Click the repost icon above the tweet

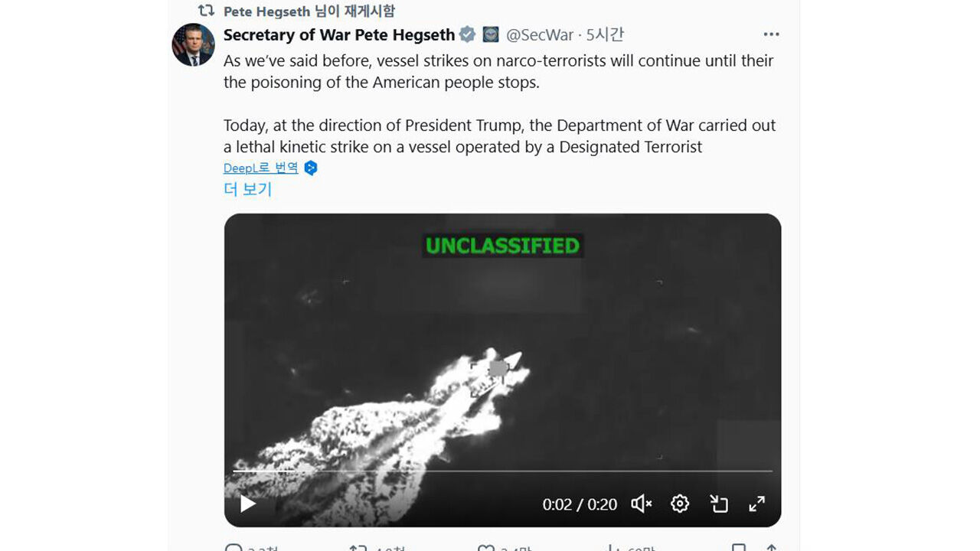pos(206,11)
